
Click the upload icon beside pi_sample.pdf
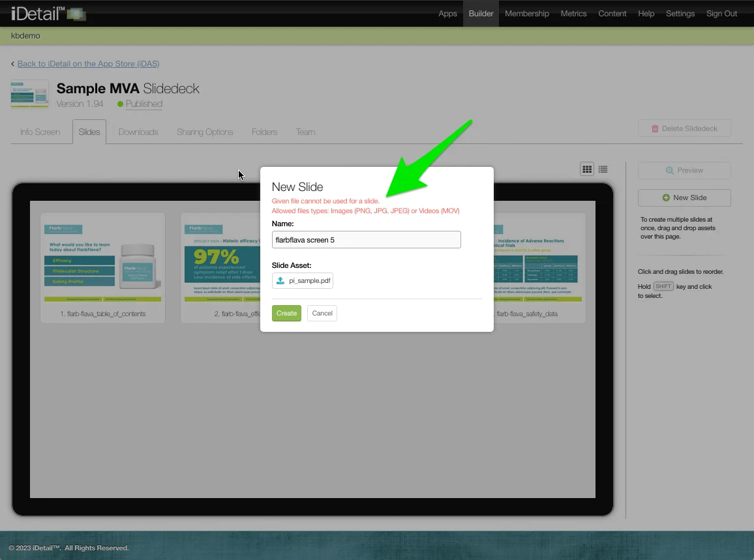coord(280,281)
